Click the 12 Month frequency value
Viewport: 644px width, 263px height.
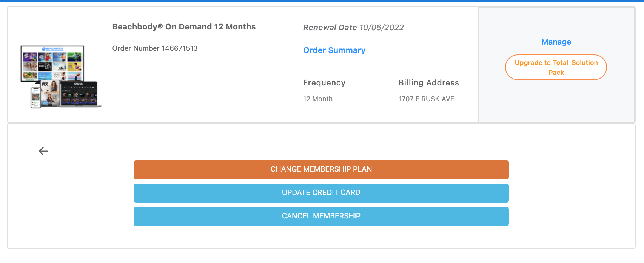[317, 99]
